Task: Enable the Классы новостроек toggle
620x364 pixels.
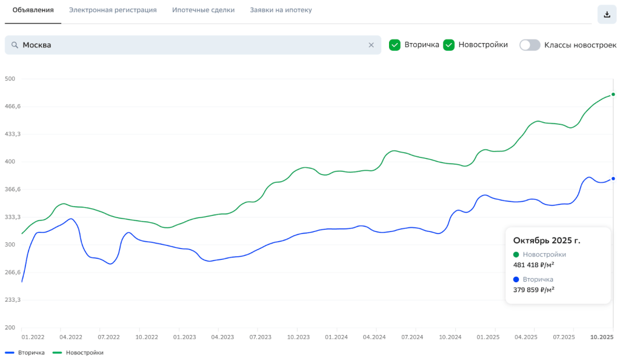Action: pos(529,45)
